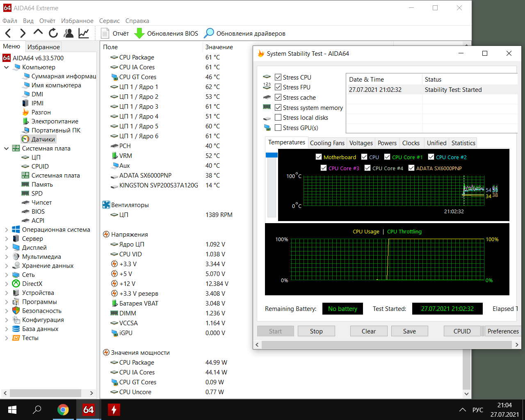Open the user profile icon in toolbar
This screenshot has width=525, height=420.
coord(68,33)
